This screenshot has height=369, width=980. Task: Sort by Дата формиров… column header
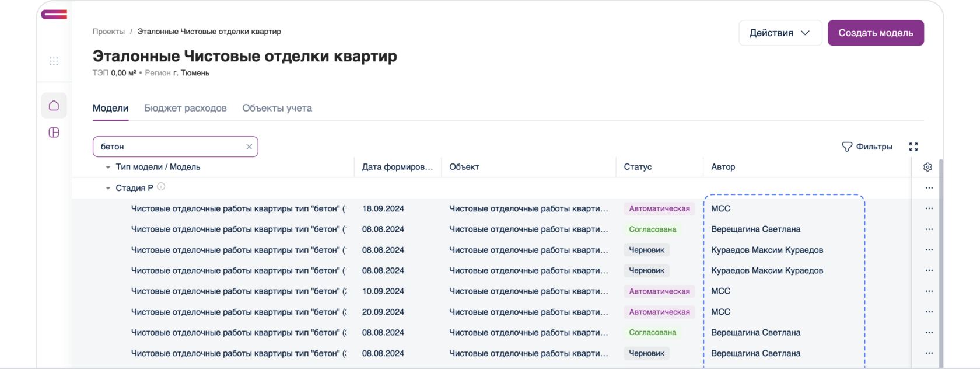pyautogui.click(x=397, y=167)
